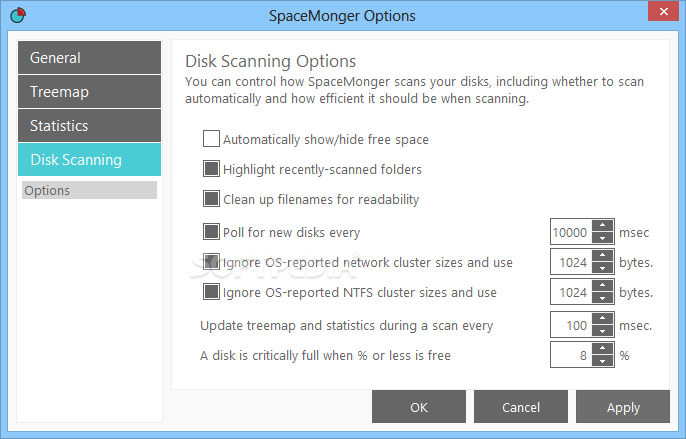The height and width of the screenshot is (439, 686).
Task: Open the General options tab
Action: tap(89, 58)
